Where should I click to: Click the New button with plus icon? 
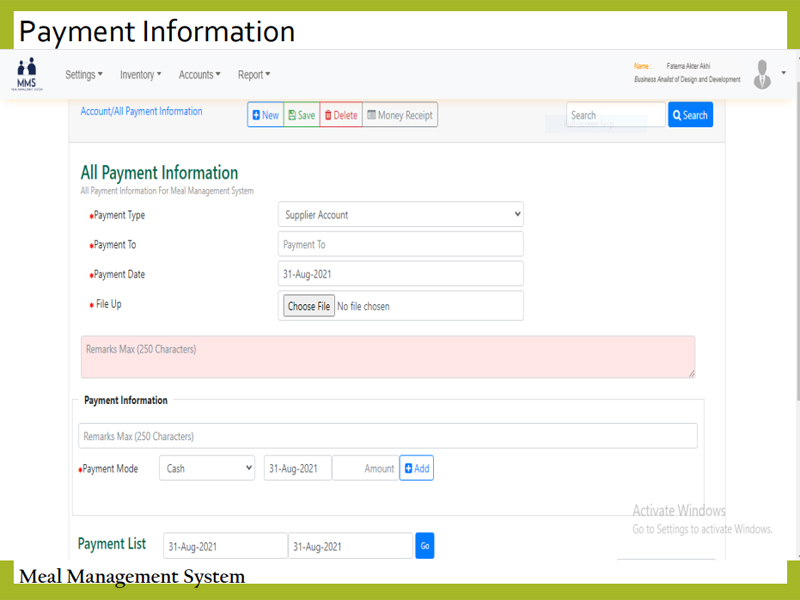266,115
